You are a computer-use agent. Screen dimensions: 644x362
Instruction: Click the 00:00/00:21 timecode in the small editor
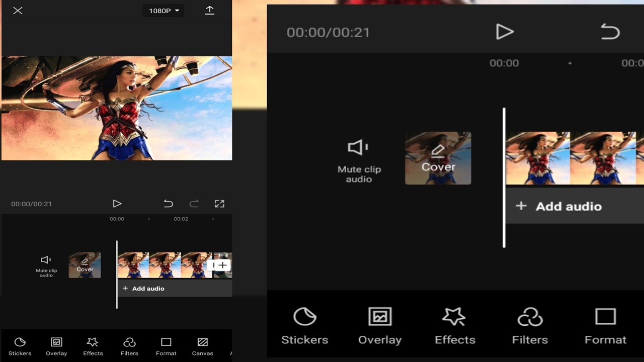(x=31, y=204)
